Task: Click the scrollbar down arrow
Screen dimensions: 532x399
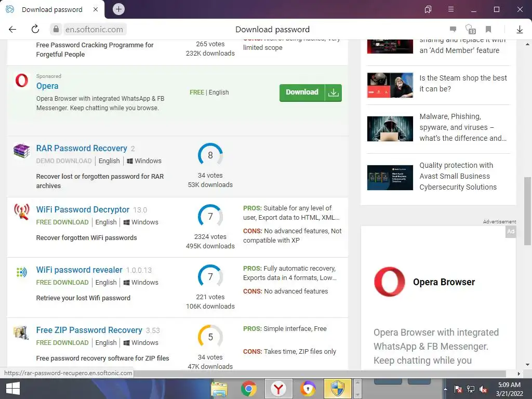Action: 527,365
